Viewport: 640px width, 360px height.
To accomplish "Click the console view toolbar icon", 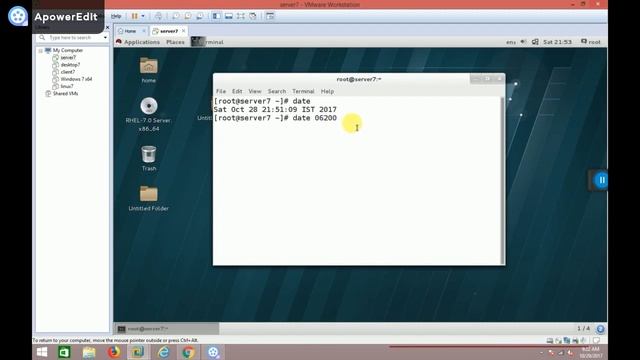I will click(270, 16).
